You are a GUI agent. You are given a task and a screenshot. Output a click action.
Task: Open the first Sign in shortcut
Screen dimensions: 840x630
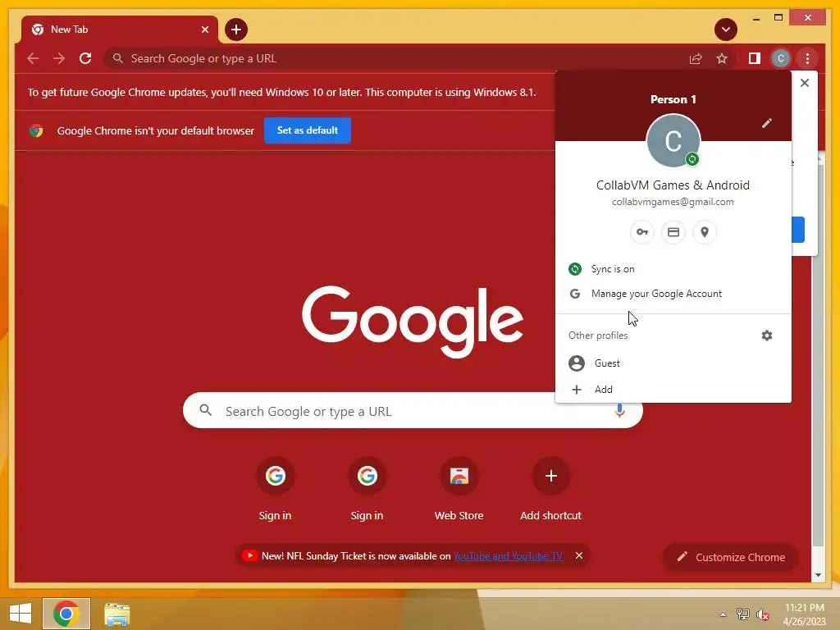pyautogui.click(x=276, y=489)
